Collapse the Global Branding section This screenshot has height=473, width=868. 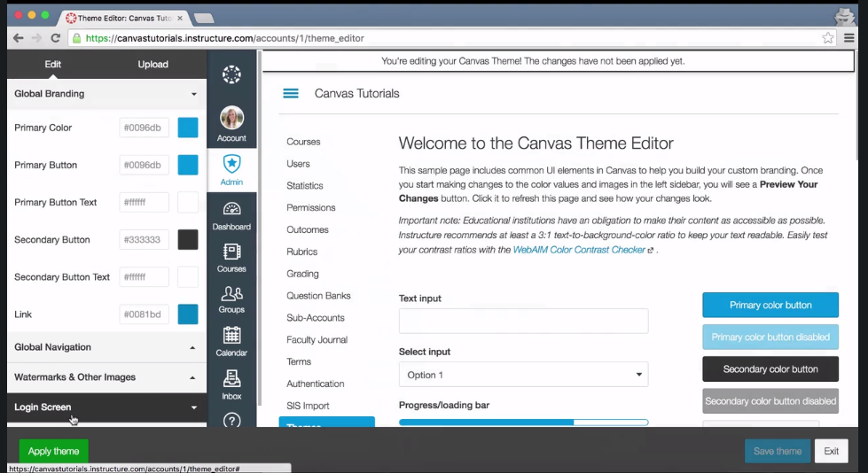point(106,94)
